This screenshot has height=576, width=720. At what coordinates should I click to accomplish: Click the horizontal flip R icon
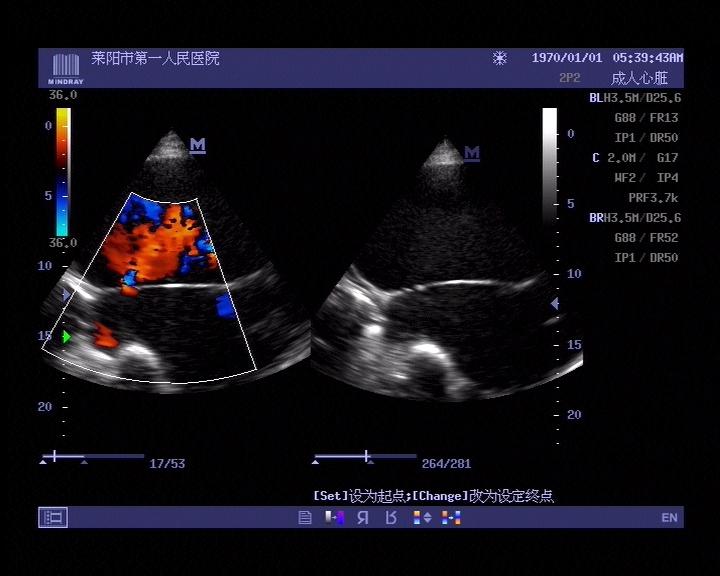click(x=363, y=518)
